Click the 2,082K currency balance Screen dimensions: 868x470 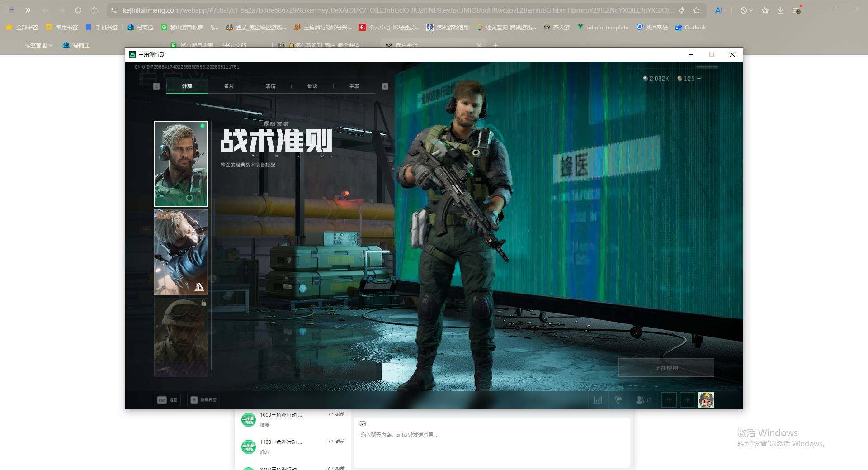656,78
